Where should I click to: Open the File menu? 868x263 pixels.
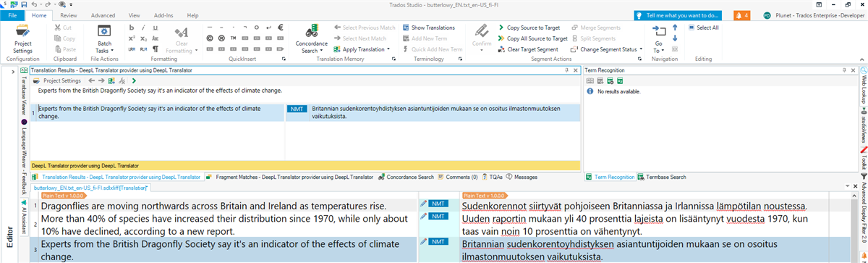coord(12,14)
